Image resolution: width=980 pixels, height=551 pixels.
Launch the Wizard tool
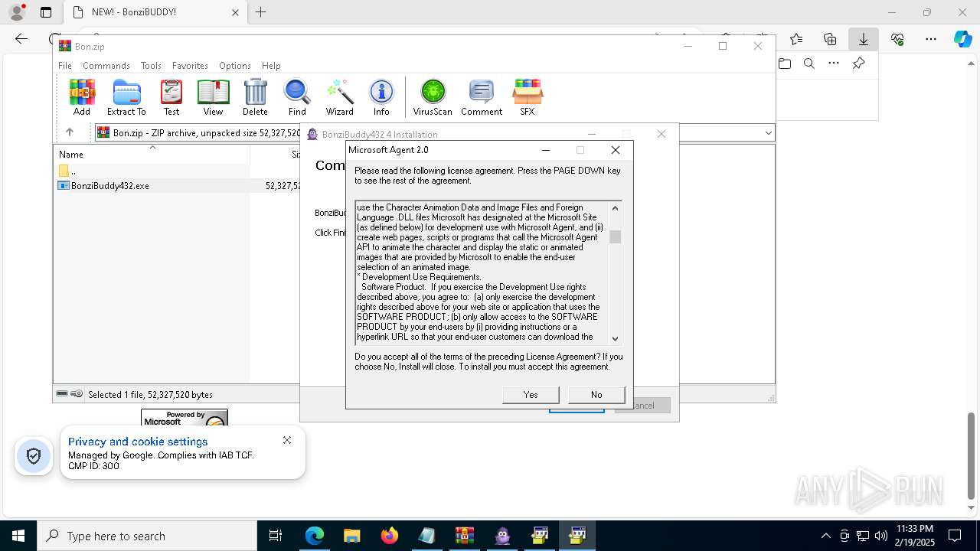pyautogui.click(x=339, y=97)
